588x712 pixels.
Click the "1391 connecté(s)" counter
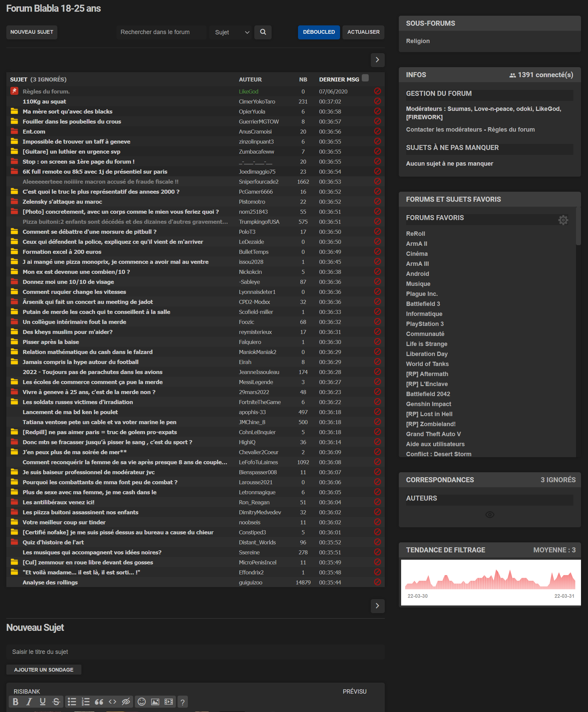pos(541,75)
